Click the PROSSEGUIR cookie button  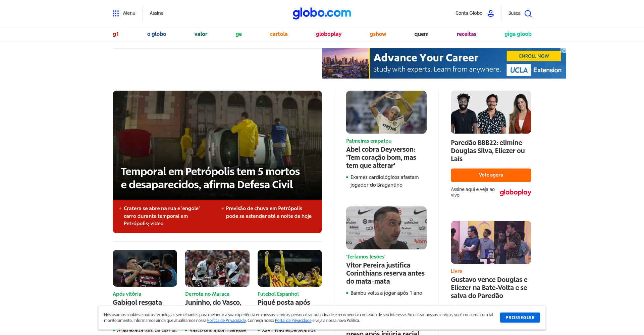(x=520, y=318)
